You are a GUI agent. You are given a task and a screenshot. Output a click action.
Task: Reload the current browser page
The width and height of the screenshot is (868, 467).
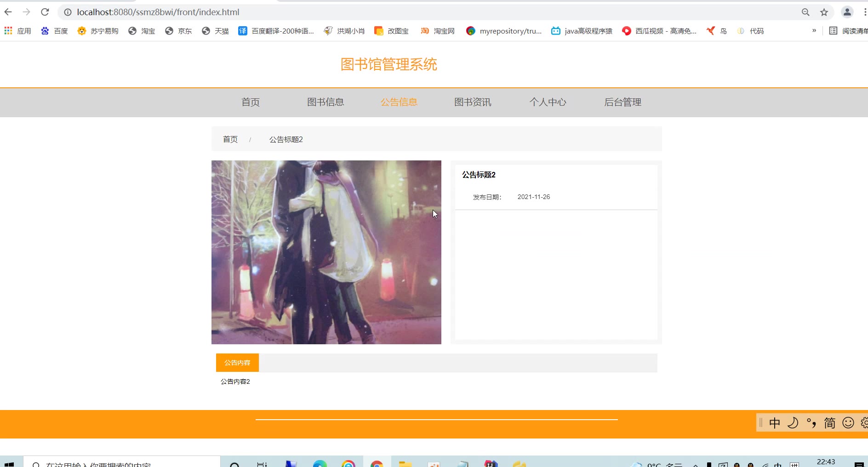point(45,12)
